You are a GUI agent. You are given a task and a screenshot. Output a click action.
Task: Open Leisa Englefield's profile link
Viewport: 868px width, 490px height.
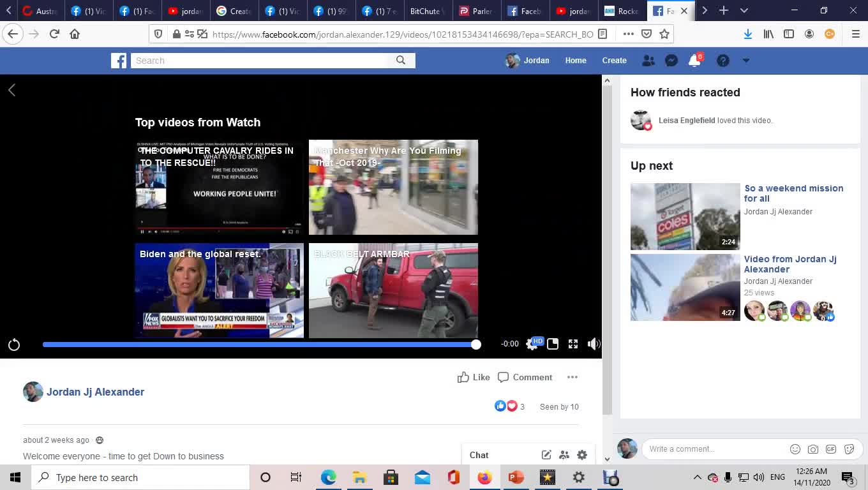[x=687, y=121]
